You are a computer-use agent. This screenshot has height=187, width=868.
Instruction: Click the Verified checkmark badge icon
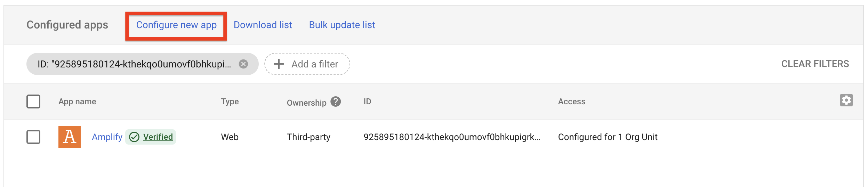(x=134, y=137)
